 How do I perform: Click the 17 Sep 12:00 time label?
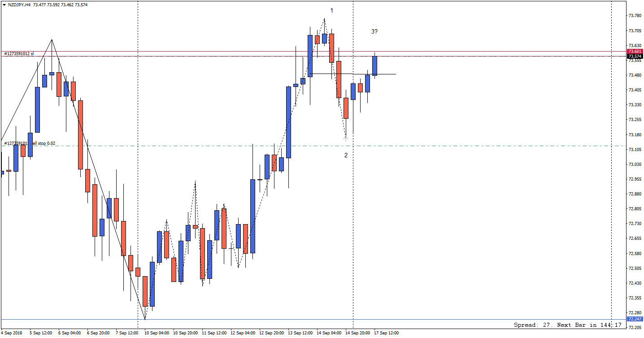pyautogui.click(x=387, y=333)
